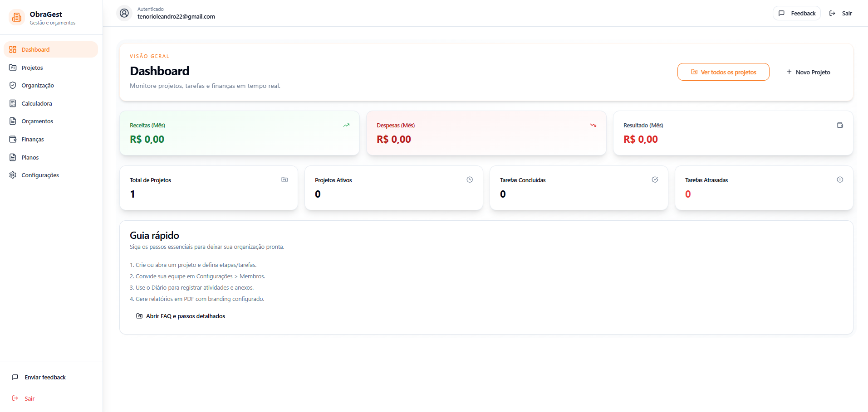Click the alert icon on Tarefas Atrasadas card
Image resolution: width=868 pixels, height=412 pixels.
click(x=840, y=179)
